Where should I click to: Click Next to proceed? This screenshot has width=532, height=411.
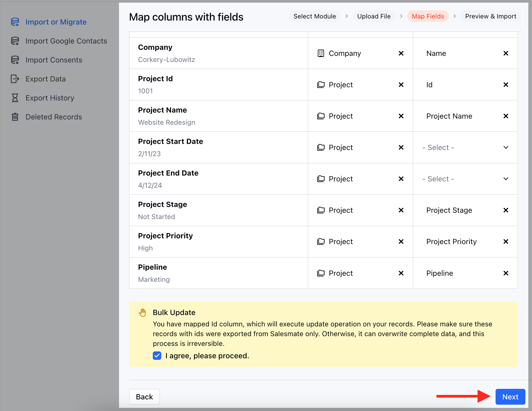tap(510, 397)
